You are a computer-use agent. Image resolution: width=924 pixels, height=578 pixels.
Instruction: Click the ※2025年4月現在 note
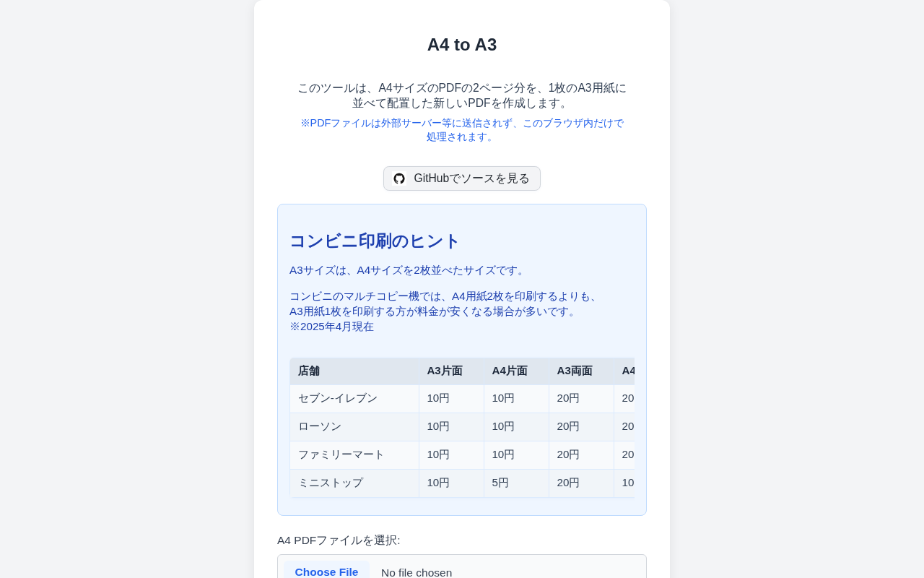331,327
